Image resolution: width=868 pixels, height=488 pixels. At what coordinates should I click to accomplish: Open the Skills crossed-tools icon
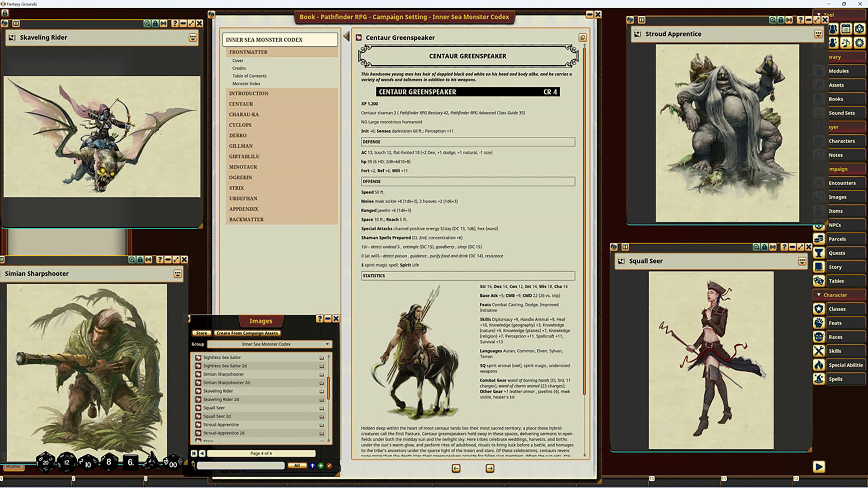pyautogui.click(x=819, y=351)
